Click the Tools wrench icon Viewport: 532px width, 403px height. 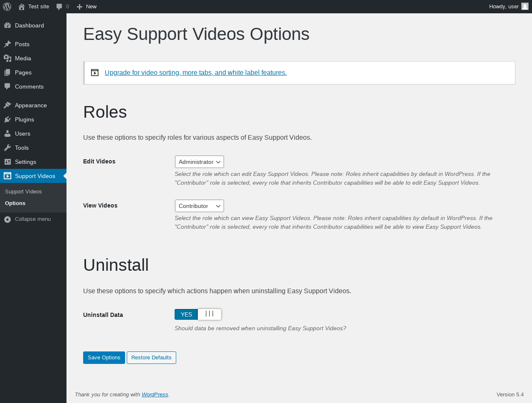pyautogui.click(x=7, y=148)
